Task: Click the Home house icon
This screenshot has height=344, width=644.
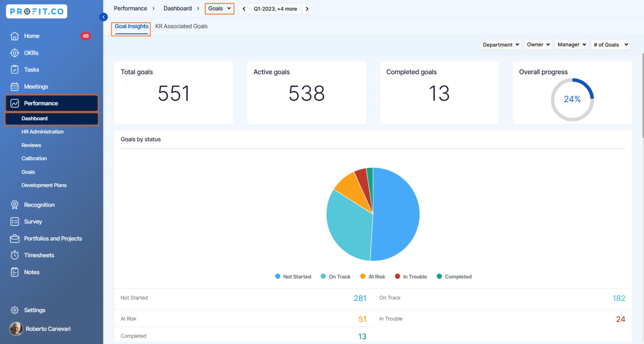Action: [x=14, y=36]
